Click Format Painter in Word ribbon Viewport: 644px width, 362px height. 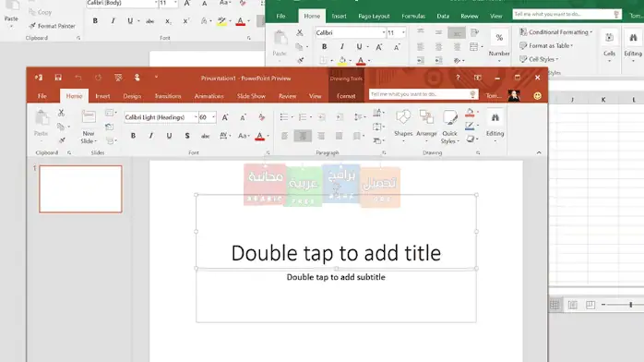(52, 26)
